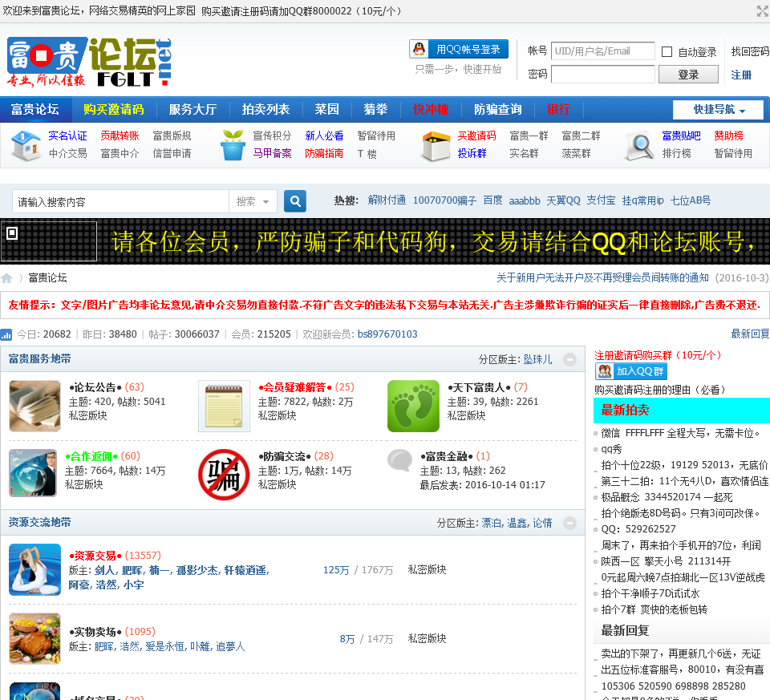Open the 实物卖场 roast chicken icon
This screenshot has height=700, width=770.
[x=34, y=638]
